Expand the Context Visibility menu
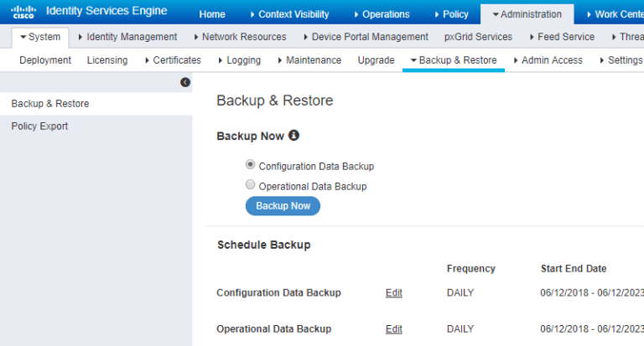This screenshot has width=644, height=346. tap(290, 14)
